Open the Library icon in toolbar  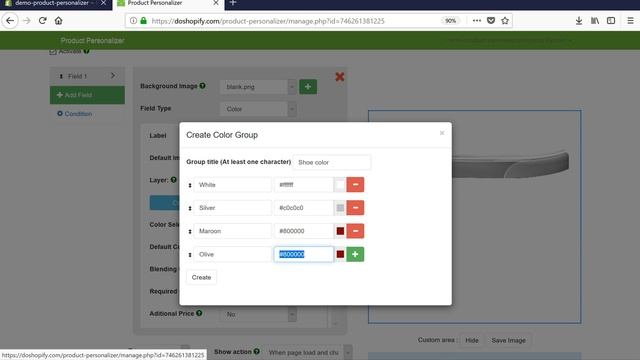[595, 20]
